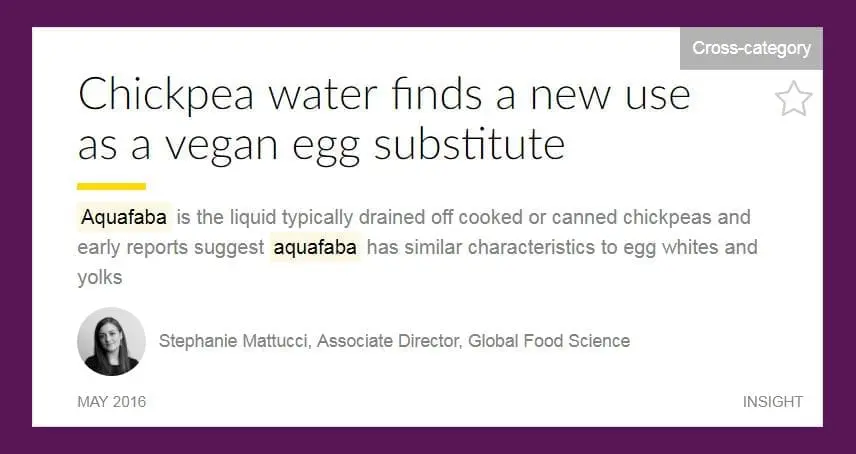
Task: Click the capitalized highlighted Aquafaba keyword
Action: point(125,217)
